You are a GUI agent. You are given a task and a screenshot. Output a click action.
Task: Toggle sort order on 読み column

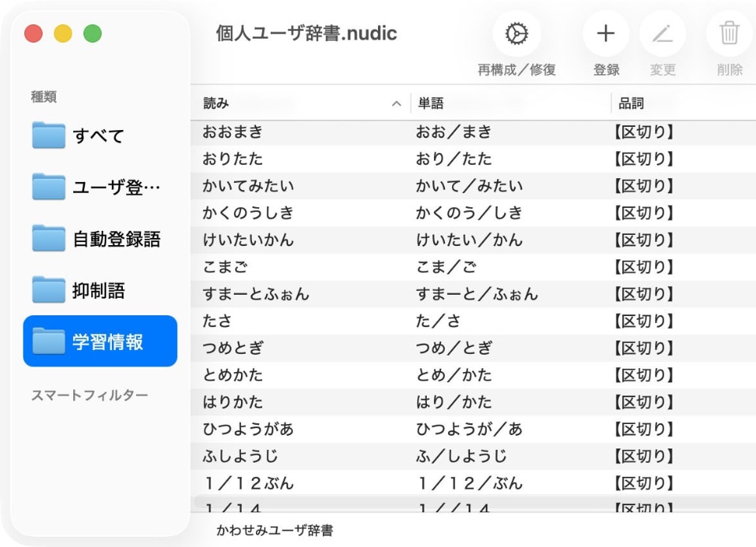tap(299, 103)
